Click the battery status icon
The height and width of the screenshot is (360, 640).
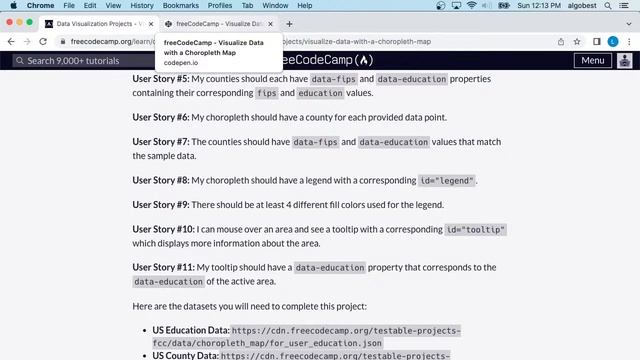tap(504, 5)
